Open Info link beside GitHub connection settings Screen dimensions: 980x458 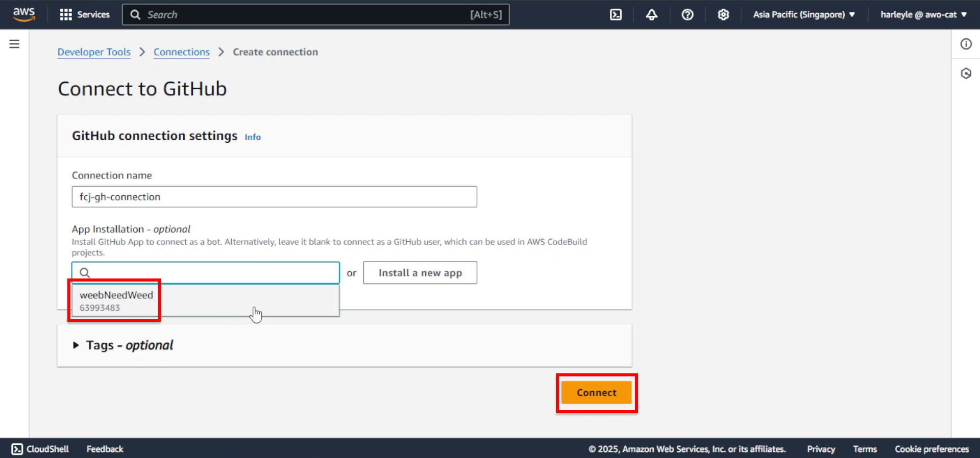point(253,137)
